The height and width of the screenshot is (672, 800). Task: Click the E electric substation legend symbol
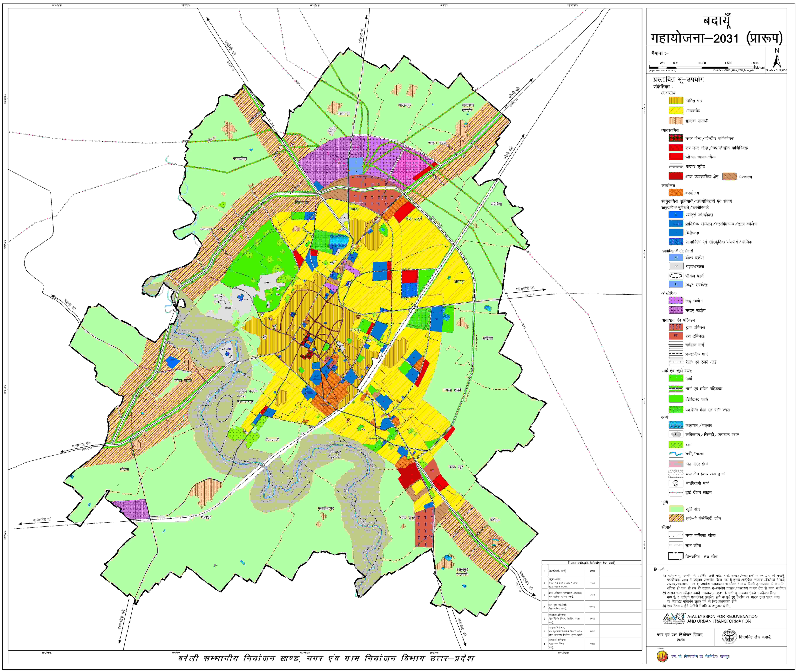click(676, 285)
